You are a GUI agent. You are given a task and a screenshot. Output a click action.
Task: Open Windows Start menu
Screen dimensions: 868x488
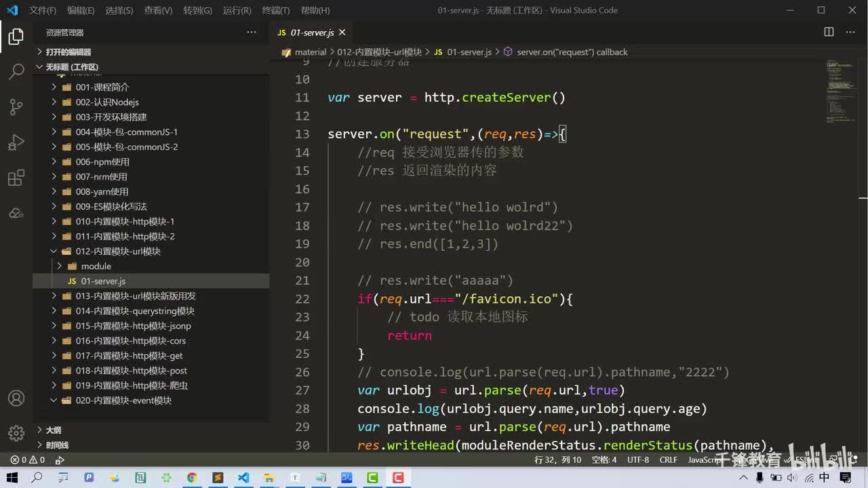pyautogui.click(x=12, y=478)
